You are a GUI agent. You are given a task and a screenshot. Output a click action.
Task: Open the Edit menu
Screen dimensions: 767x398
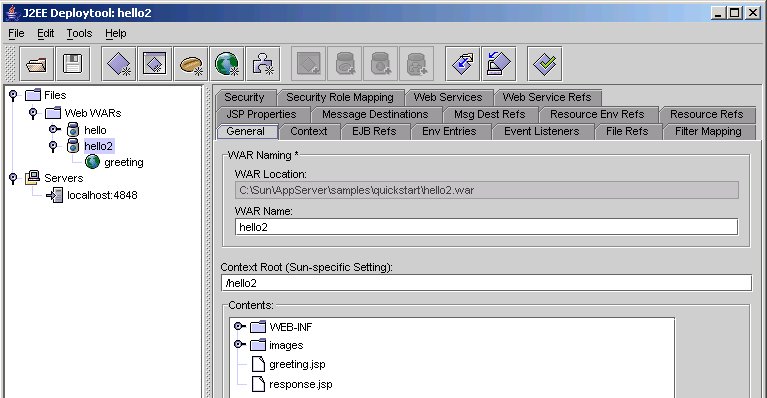(45, 33)
